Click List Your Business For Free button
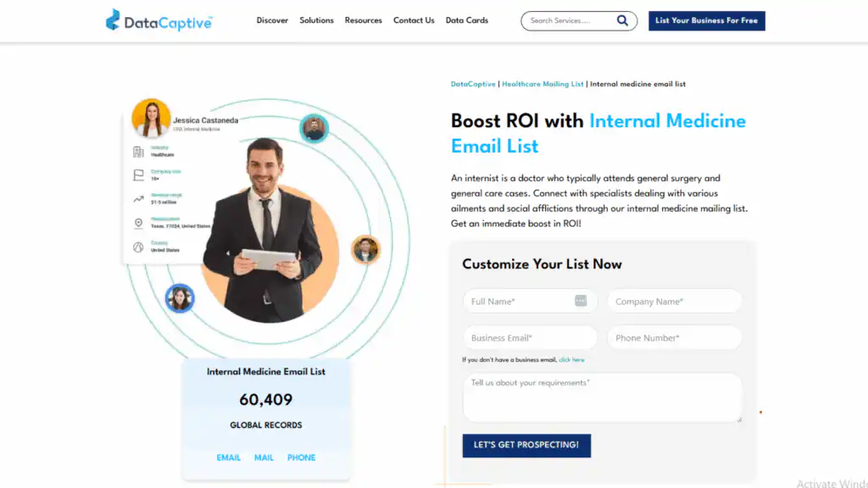Image resolution: width=868 pixels, height=488 pixels. [707, 21]
